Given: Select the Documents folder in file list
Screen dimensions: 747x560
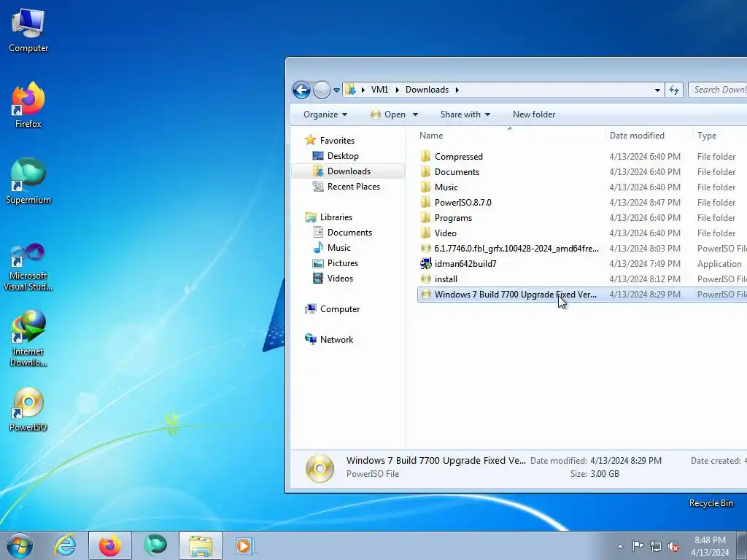Looking at the screenshot, I should pos(457,172).
